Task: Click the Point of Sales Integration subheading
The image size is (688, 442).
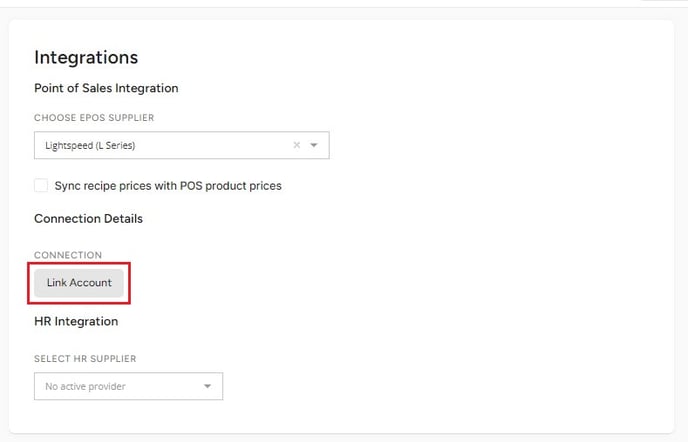Action: point(106,88)
